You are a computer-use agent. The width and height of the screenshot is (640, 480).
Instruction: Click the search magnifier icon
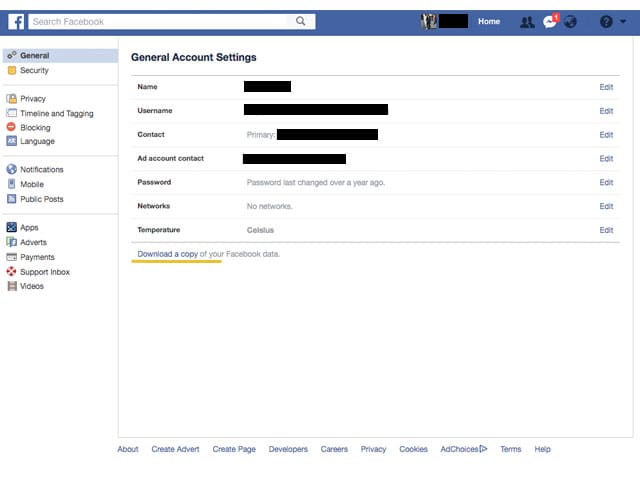[300, 21]
